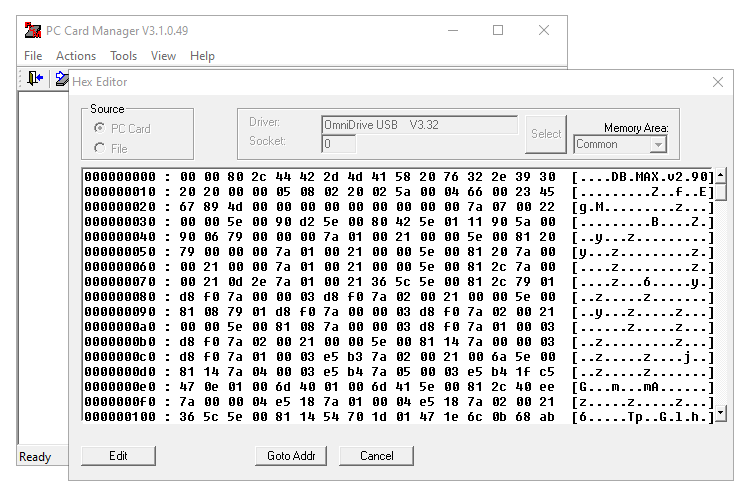This screenshot has height=498, width=754.
Task: Click the hex view scroll up arrow
Action: (x=721, y=176)
